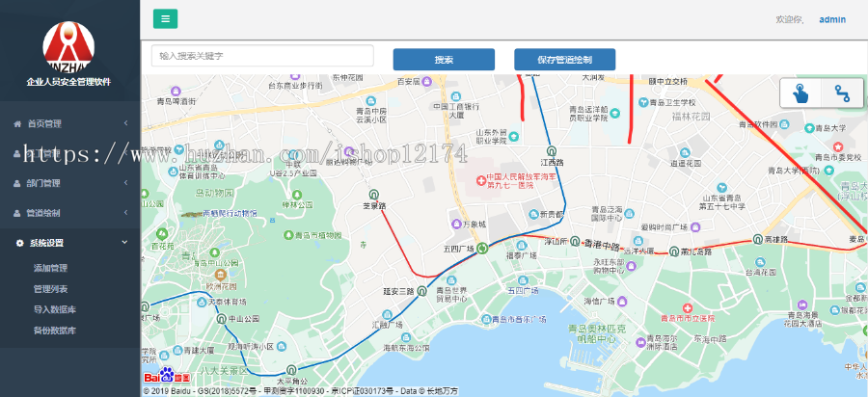Click the user icon beside 管道绘制

(x=16, y=213)
